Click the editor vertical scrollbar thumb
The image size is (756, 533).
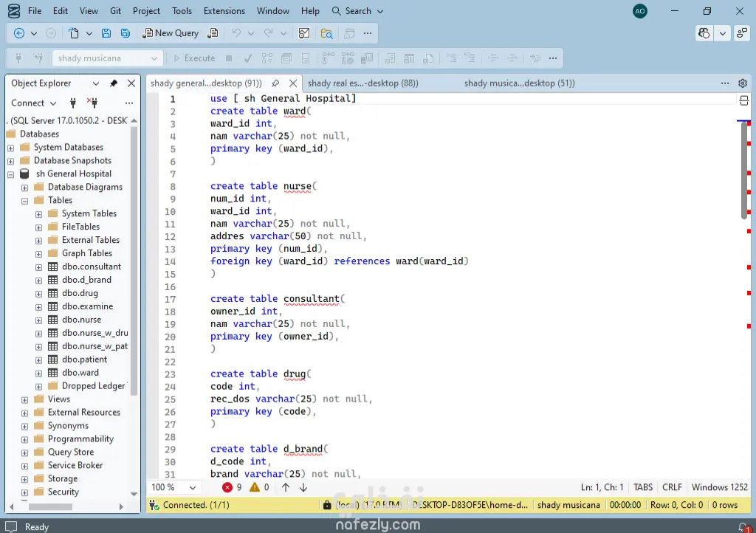click(x=743, y=170)
